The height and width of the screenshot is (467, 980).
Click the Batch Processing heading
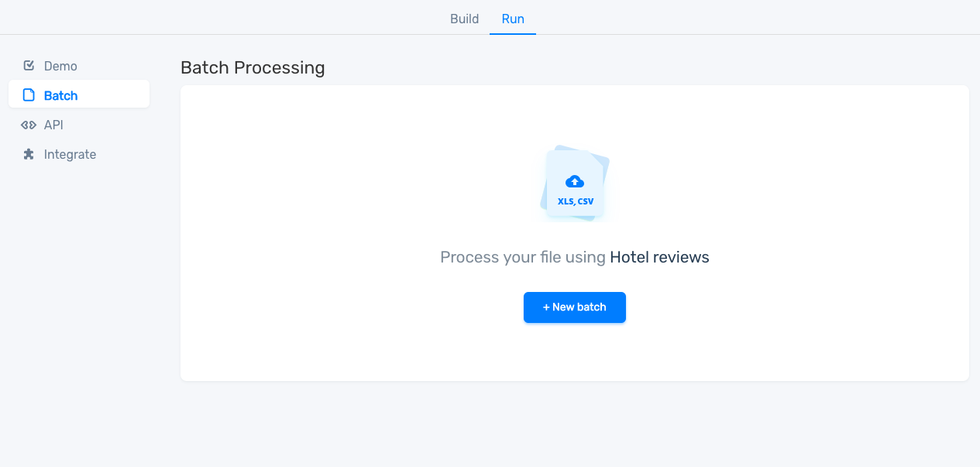(253, 67)
